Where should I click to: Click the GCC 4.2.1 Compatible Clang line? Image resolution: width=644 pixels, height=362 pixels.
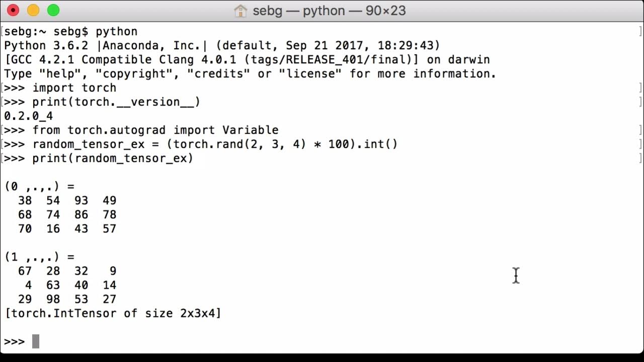click(247, 60)
